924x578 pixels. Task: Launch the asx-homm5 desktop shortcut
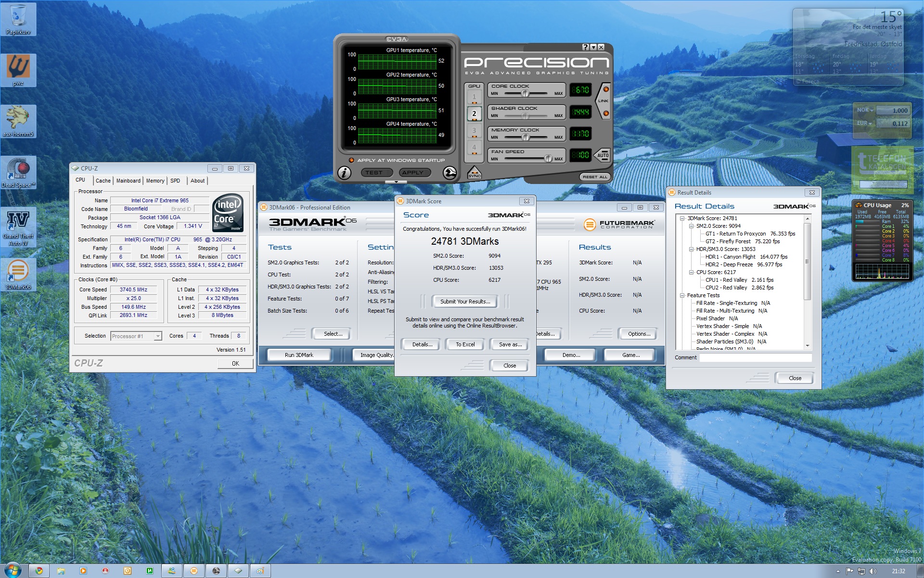tap(18, 121)
